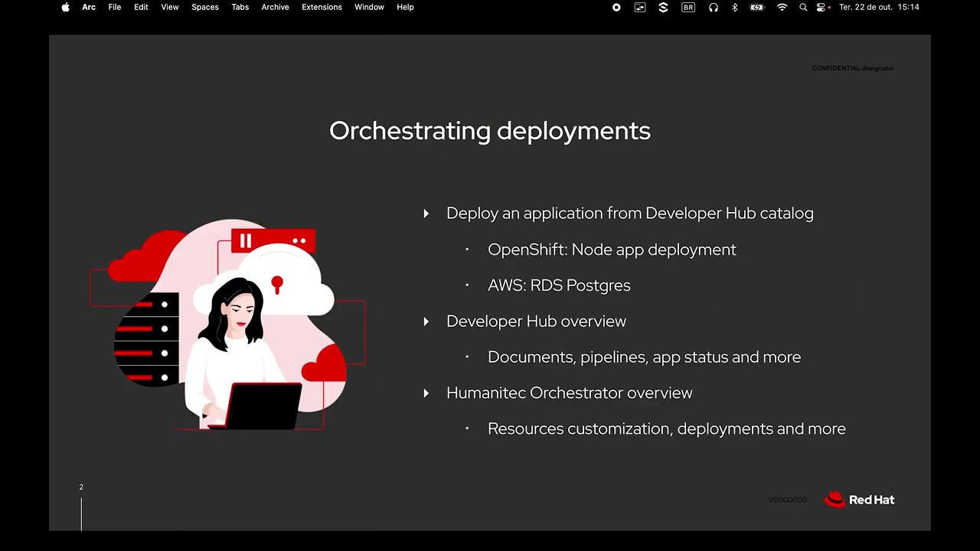This screenshot has width=980, height=551.
Task: Click the date and time clock
Action: pos(879,7)
